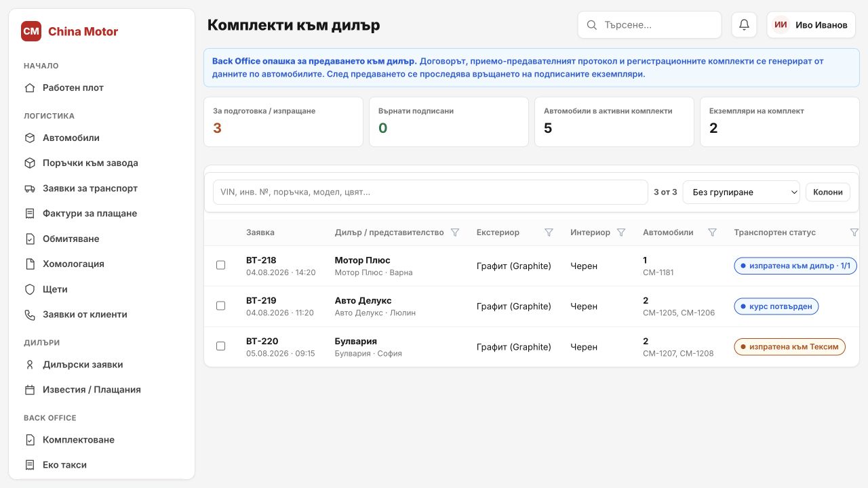868x488 pixels.
Task: Open the Иво Иванов user menu
Action: tap(811, 25)
